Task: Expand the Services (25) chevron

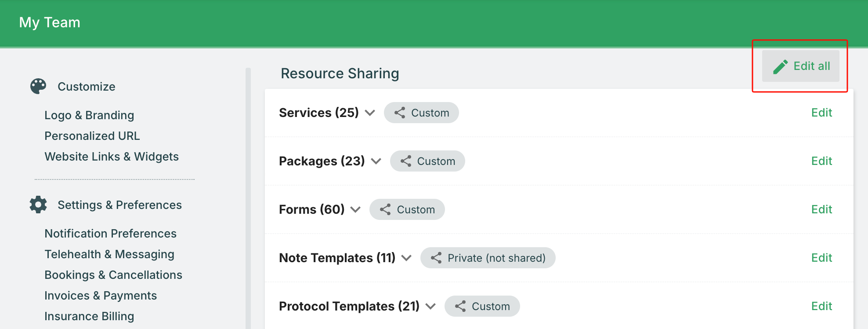Action: click(370, 113)
